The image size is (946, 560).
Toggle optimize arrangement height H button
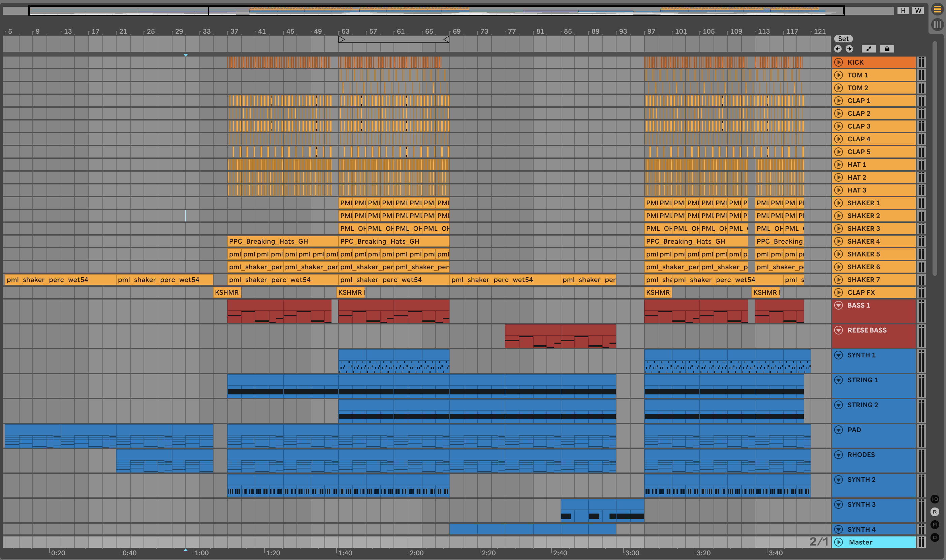click(903, 10)
